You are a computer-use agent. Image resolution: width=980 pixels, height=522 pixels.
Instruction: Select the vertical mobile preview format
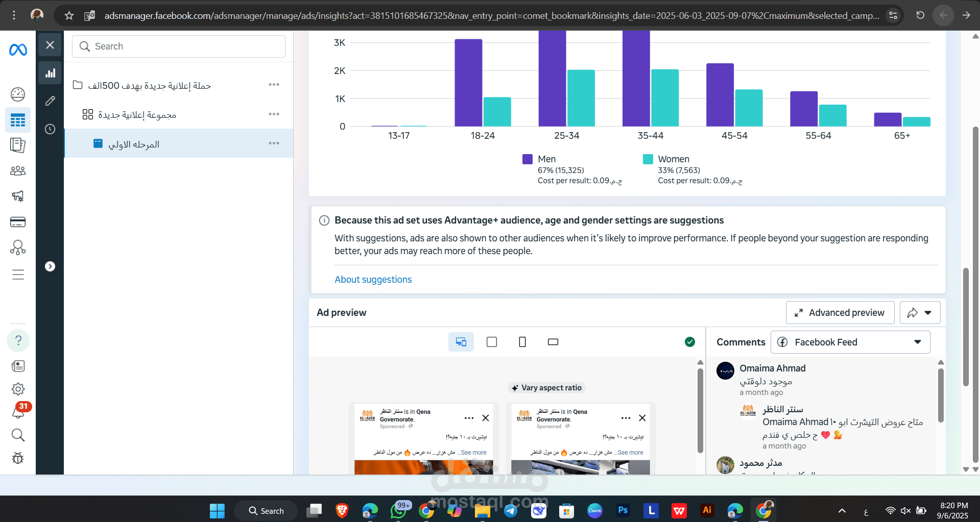point(522,342)
